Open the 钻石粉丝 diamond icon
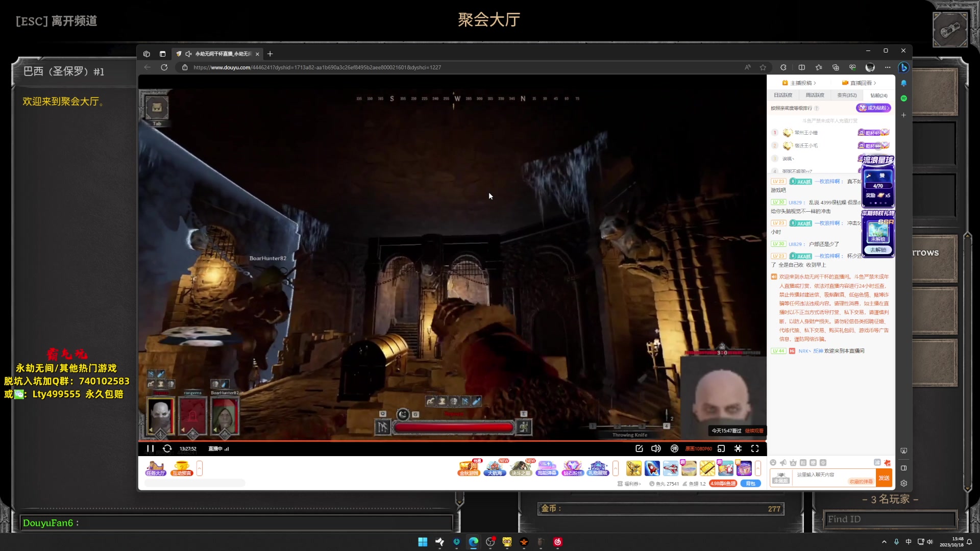 tap(573, 468)
